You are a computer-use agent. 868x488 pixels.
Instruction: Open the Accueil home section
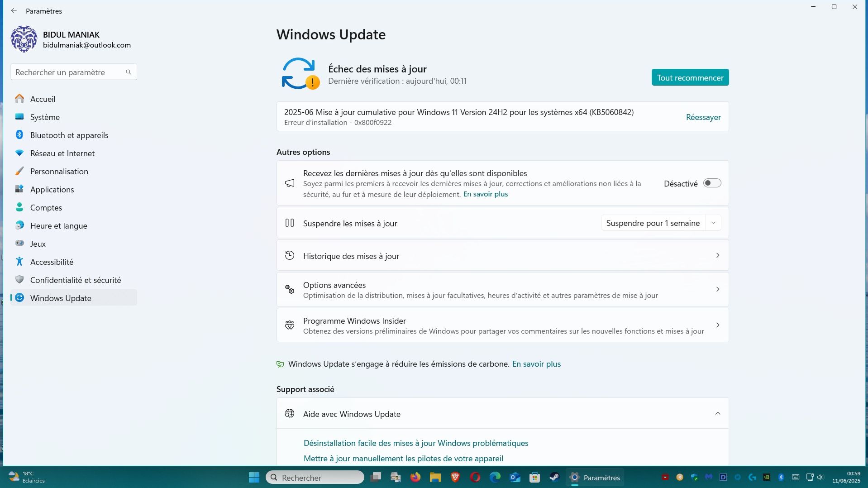click(73, 99)
